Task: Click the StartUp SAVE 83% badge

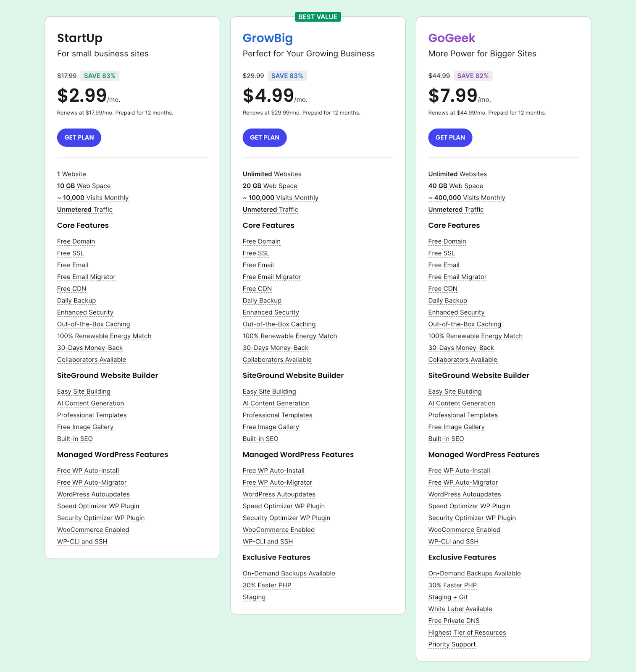Action: pos(100,76)
